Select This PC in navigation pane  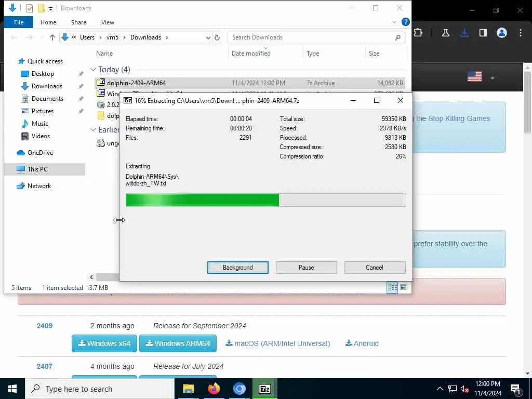coord(45,169)
